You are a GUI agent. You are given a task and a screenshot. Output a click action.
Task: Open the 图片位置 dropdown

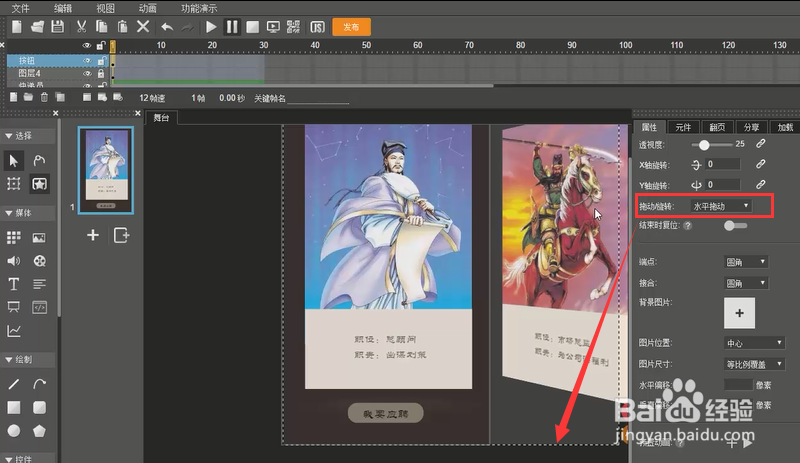pos(754,343)
